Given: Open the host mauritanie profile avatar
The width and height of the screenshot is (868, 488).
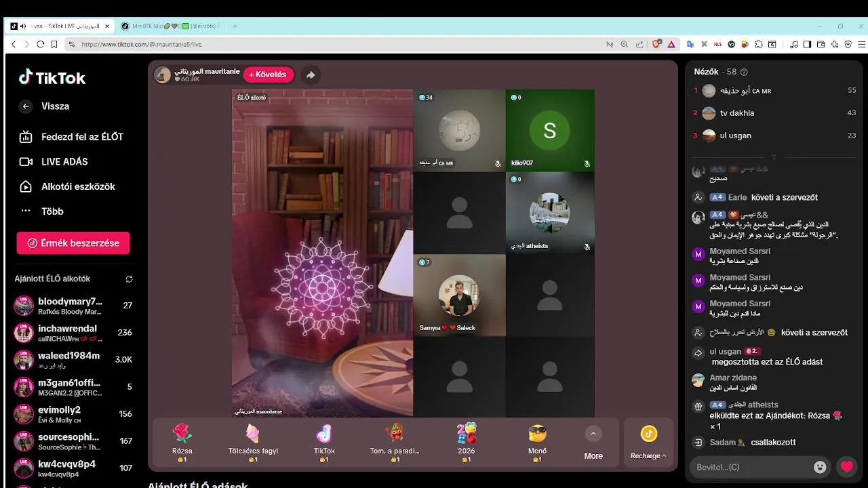Looking at the screenshot, I should pyautogui.click(x=163, y=75).
